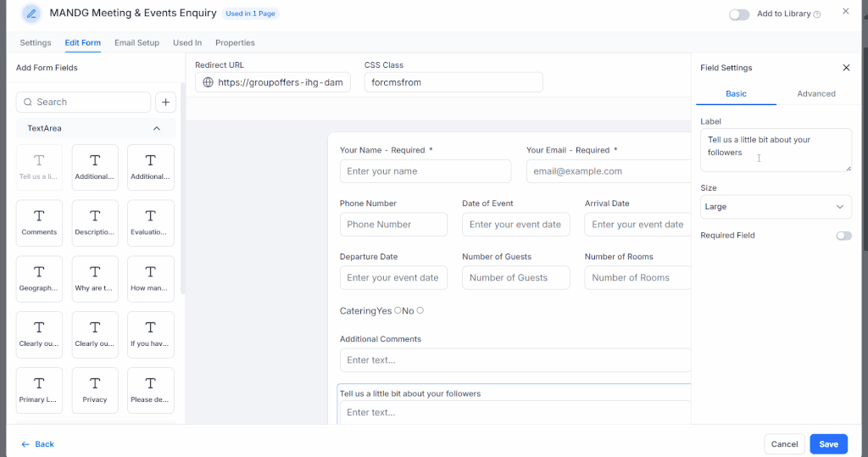The image size is (868, 457).
Task: Collapse the TextArea section chevron
Action: pyautogui.click(x=157, y=129)
